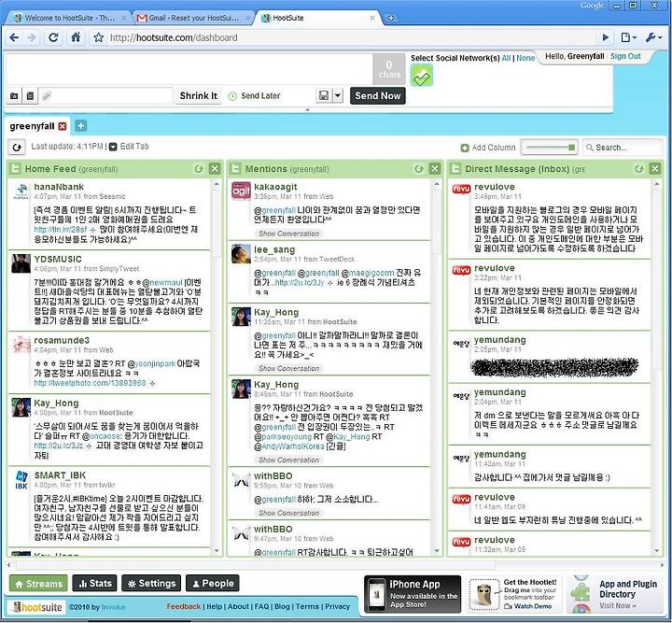672x623 pixels.
Task: Click the browser forward arrow
Action: (32, 37)
